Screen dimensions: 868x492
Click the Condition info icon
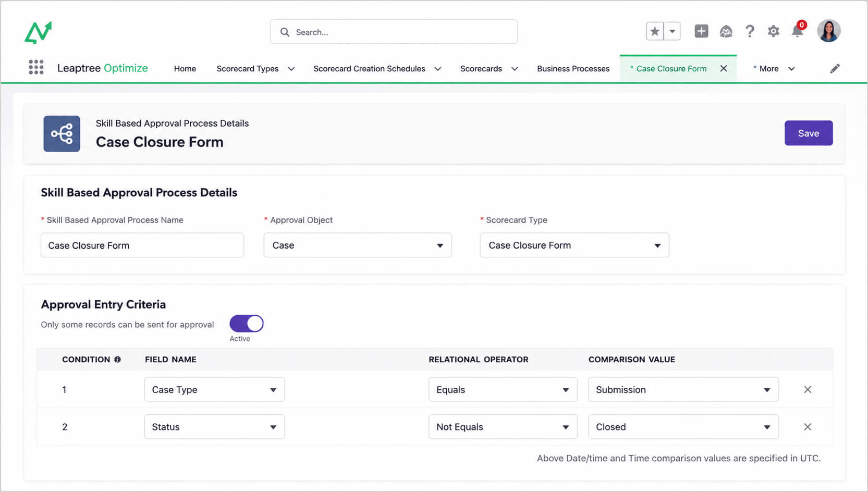[x=117, y=360]
